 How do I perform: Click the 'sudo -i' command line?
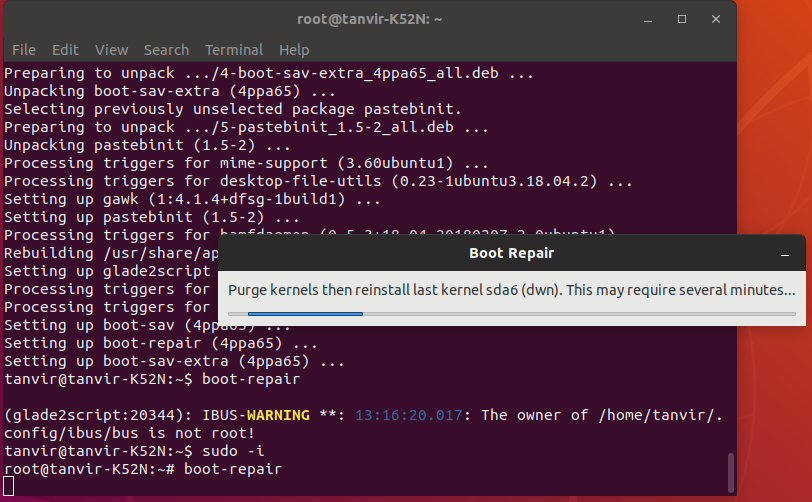134,451
